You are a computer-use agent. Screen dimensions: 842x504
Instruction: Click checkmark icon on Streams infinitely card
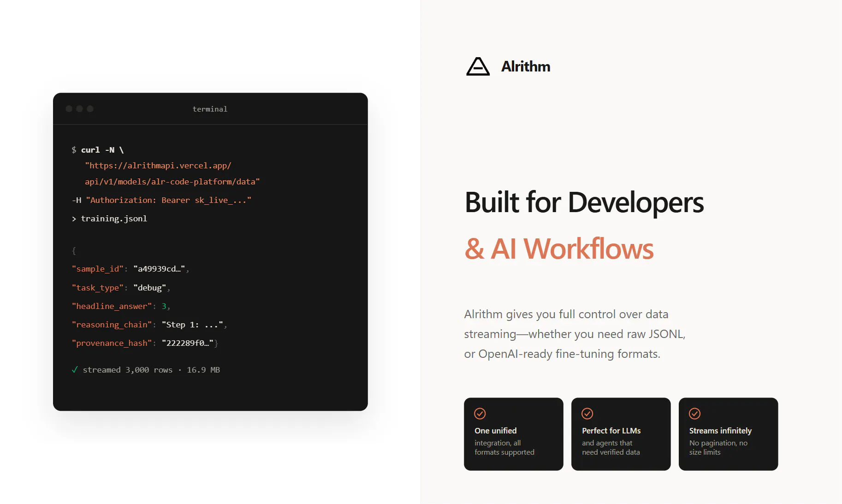(695, 414)
